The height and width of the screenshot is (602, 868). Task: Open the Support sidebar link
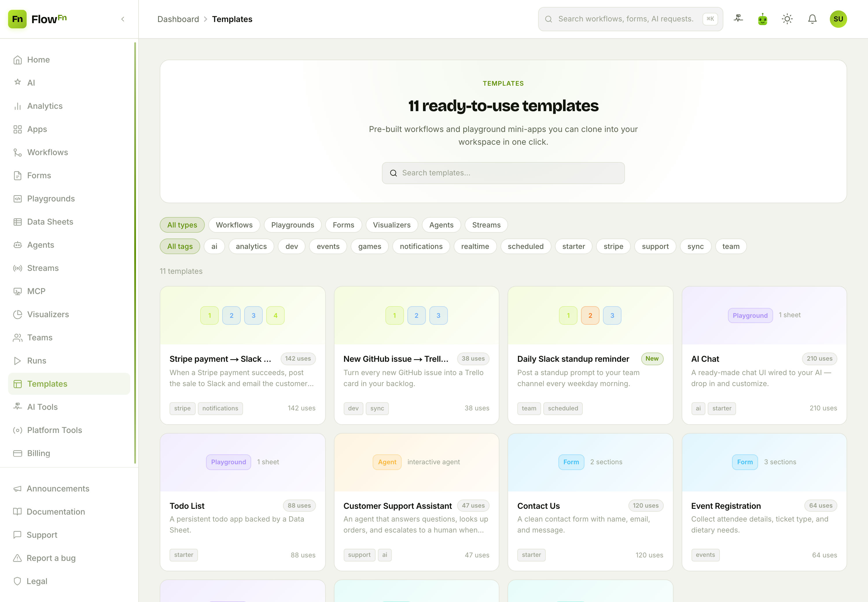click(69, 535)
